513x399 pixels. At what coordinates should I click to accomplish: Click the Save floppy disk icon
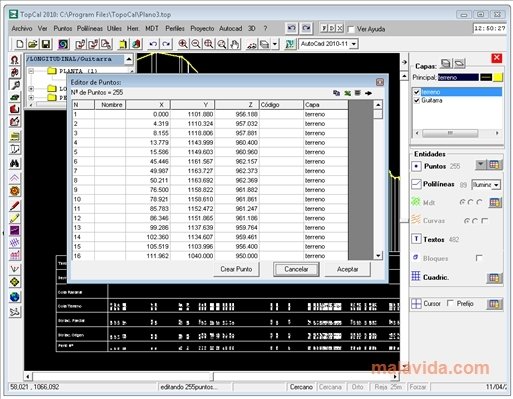[45, 44]
